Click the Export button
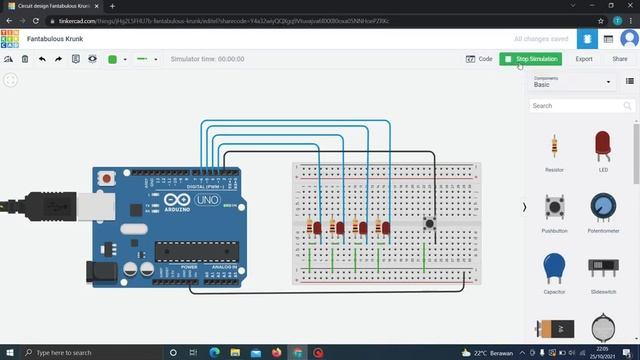640x360 pixels. (x=584, y=59)
